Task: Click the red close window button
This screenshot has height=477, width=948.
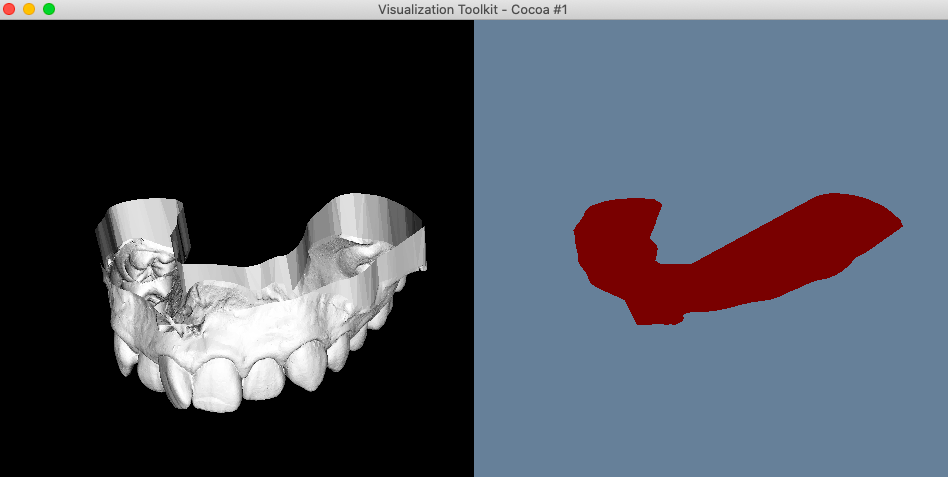Action: [9, 9]
